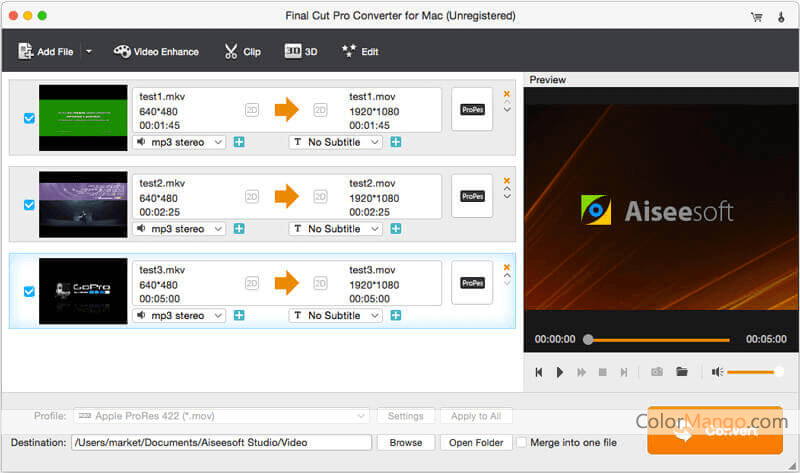Click the Open Folder button
Image resolution: width=800 pixels, height=473 pixels.
click(475, 442)
